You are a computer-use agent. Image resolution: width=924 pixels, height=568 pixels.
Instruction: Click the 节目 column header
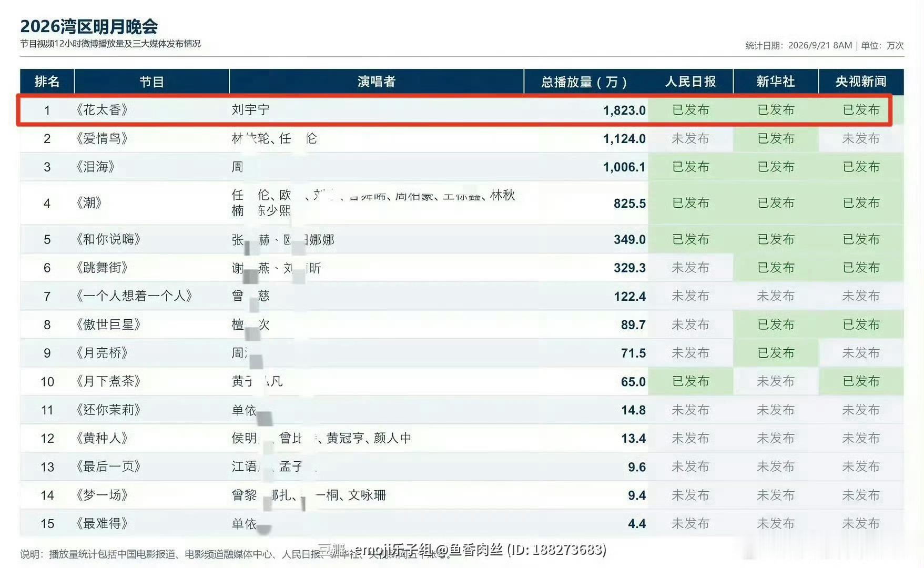click(x=151, y=82)
